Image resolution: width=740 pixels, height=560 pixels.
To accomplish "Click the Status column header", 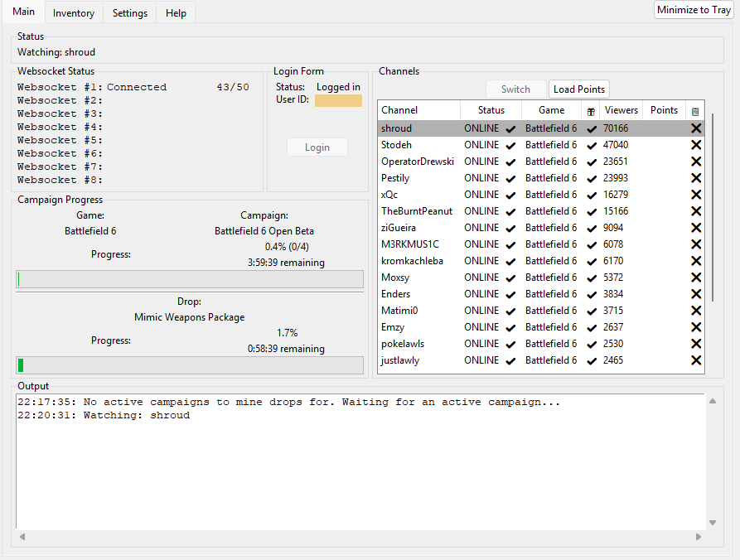I will [491, 110].
